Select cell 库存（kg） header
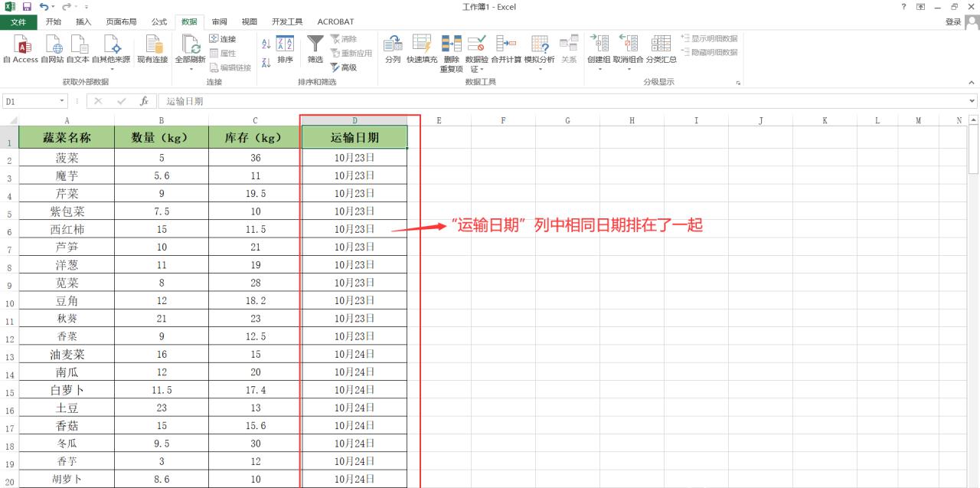 [x=255, y=138]
